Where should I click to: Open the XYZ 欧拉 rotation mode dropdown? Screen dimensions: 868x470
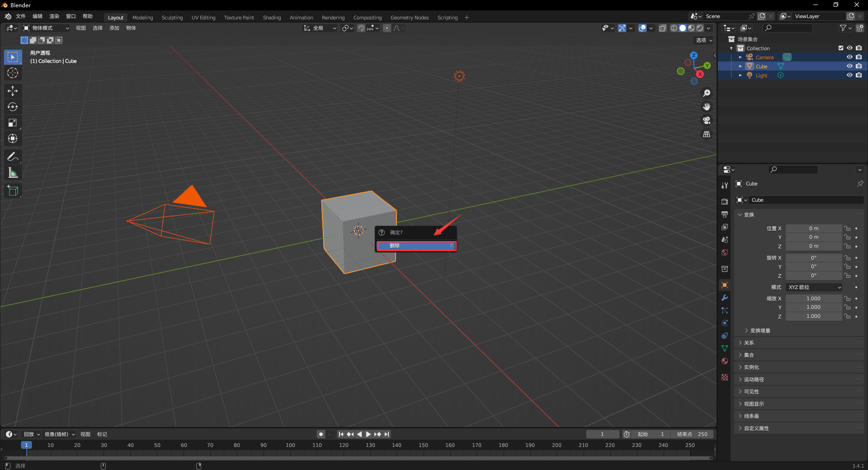(x=814, y=287)
